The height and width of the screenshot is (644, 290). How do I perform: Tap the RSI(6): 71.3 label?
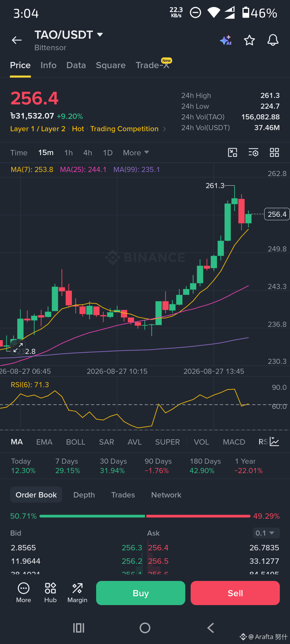(30, 385)
